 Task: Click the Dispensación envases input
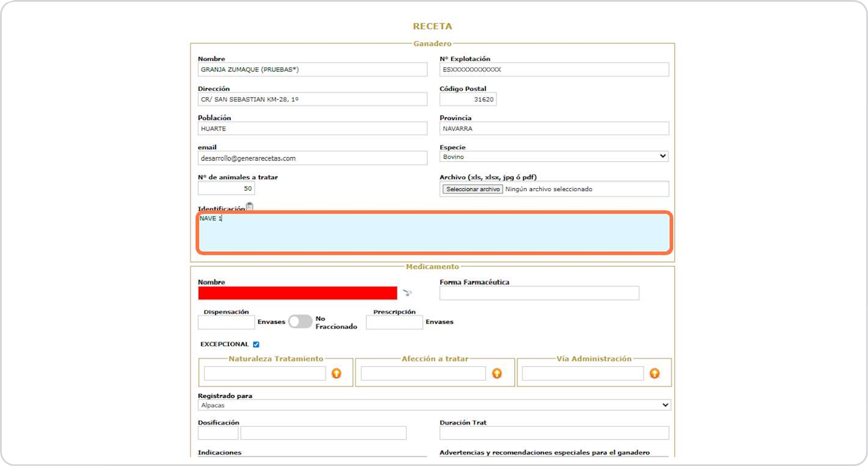point(226,322)
